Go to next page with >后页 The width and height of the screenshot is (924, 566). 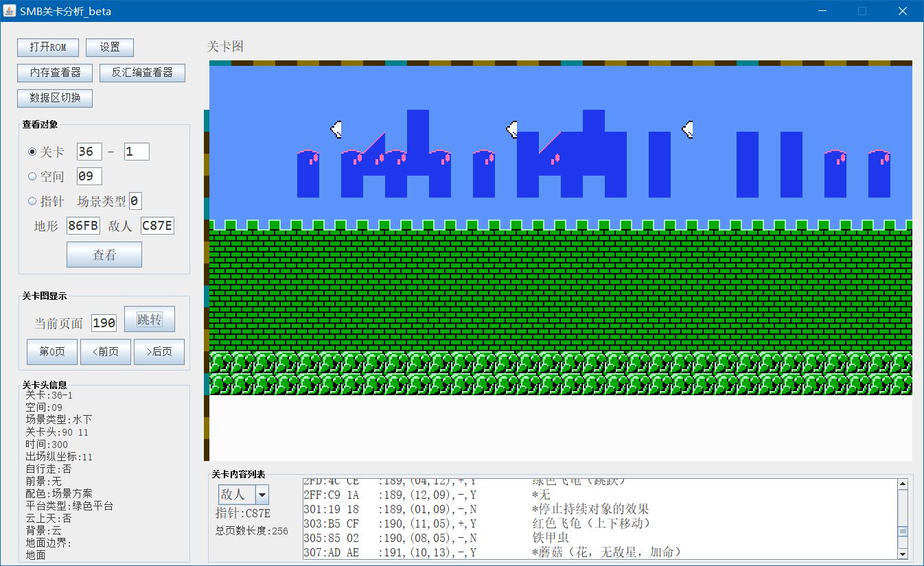pos(159,351)
